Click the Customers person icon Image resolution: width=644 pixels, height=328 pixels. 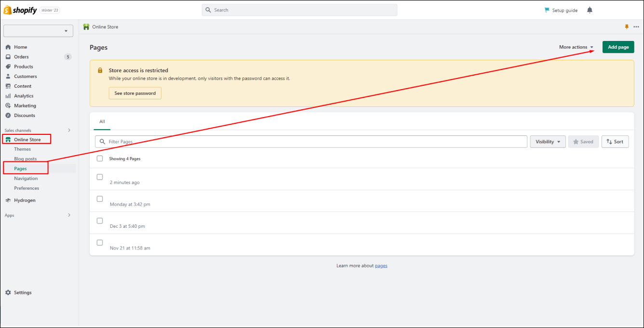(8, 76)
